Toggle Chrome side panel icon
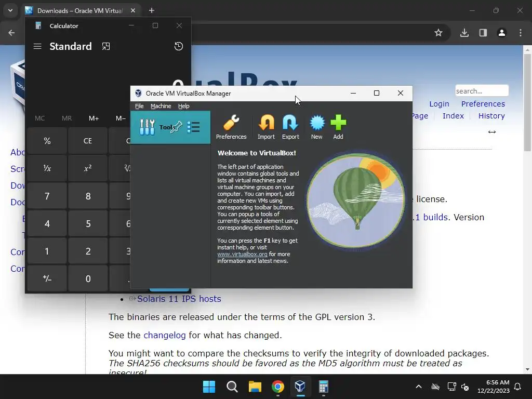The height and width of the screenshot is (399, 532). [x=483, y=33]
